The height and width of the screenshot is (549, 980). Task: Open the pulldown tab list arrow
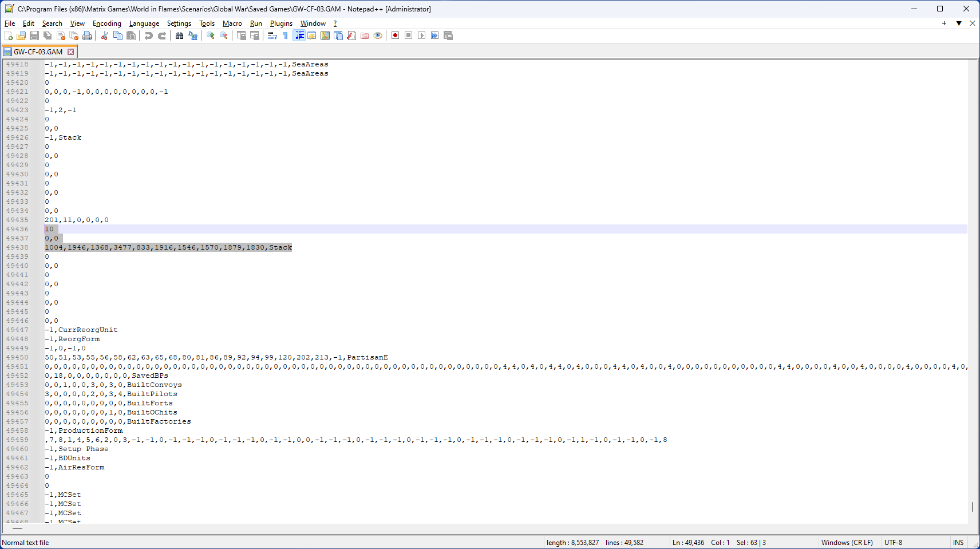click(x=958, y=23)
